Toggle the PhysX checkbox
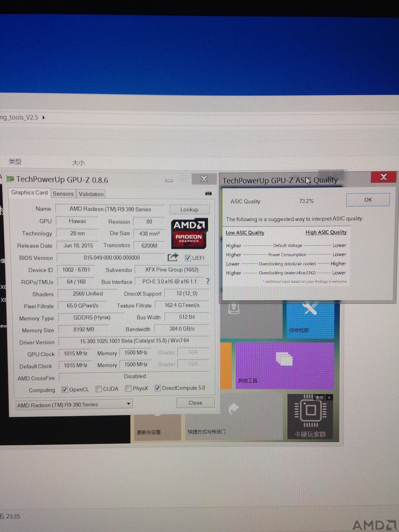Screen dimensions: 399x532 click(x=128, y=388)
